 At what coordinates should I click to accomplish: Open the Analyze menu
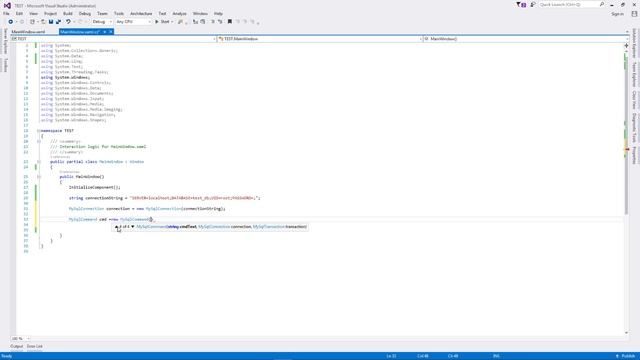click(180, 13)
